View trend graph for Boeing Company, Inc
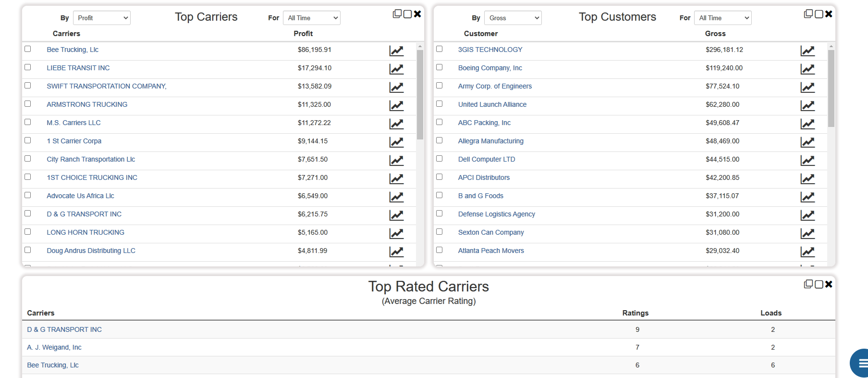 [x=807, y=69]
